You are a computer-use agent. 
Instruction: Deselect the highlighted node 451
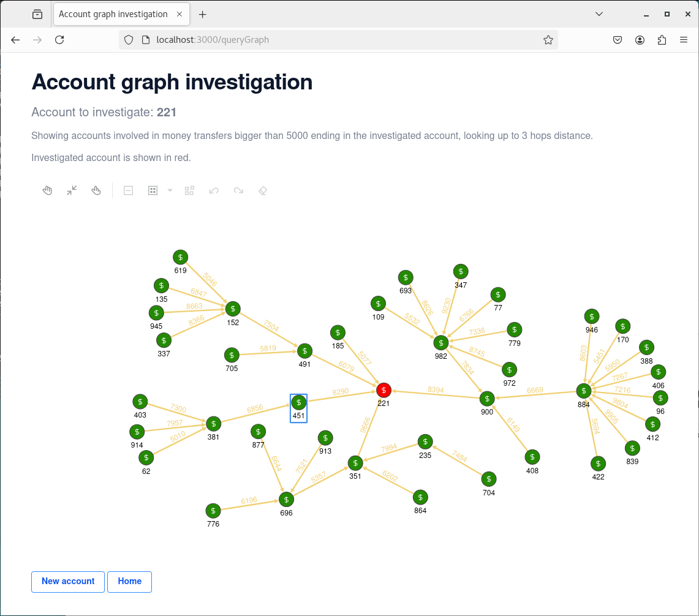[298, 402]
